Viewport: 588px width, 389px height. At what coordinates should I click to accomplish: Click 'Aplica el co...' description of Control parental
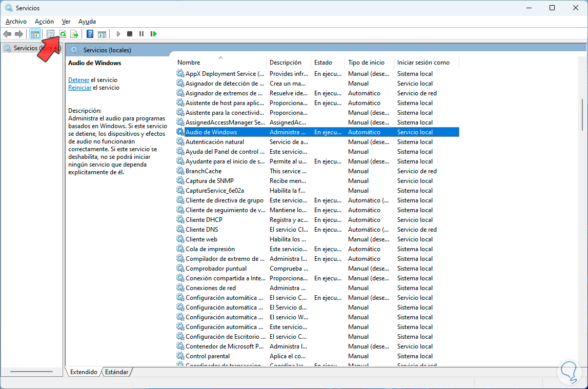(x=287, y=356)
